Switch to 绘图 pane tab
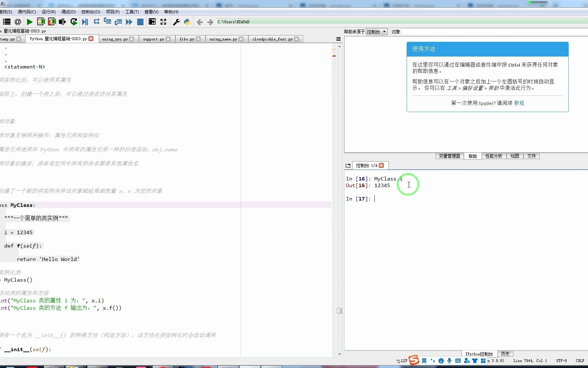 point(515,156)
